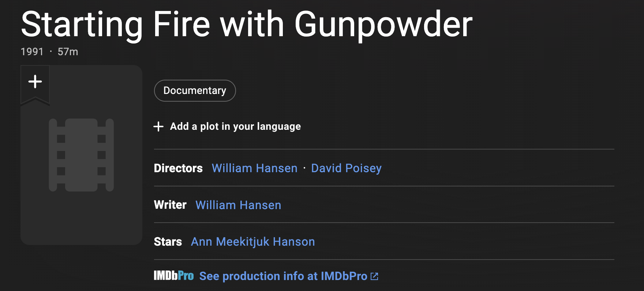
Task: Add title to watchlist with plus ribbon
Action: point(35,84)
